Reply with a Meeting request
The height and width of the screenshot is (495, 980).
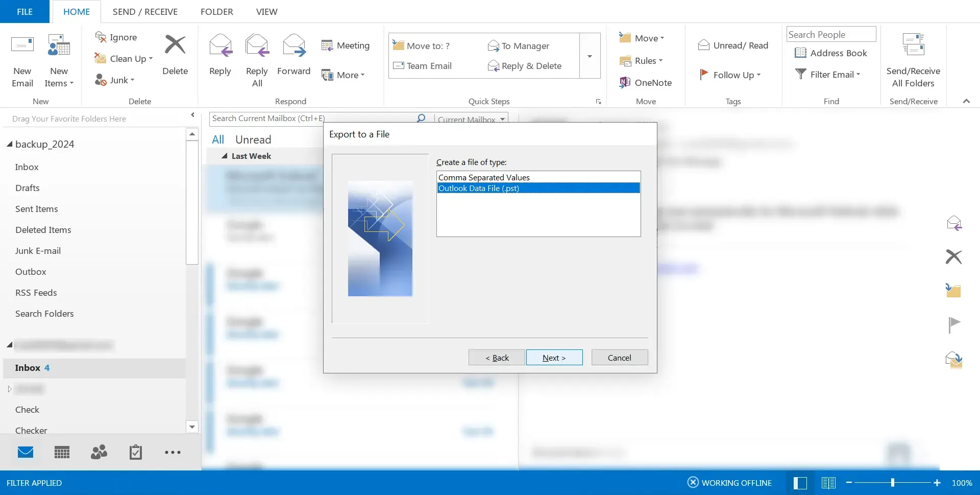[x=346, y=45]
